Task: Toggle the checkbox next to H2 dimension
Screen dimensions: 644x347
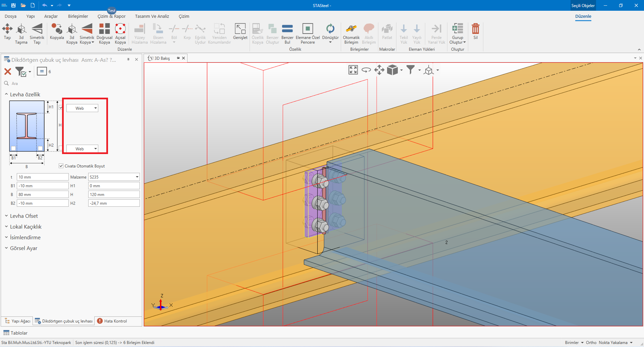Action: [61, 148]
